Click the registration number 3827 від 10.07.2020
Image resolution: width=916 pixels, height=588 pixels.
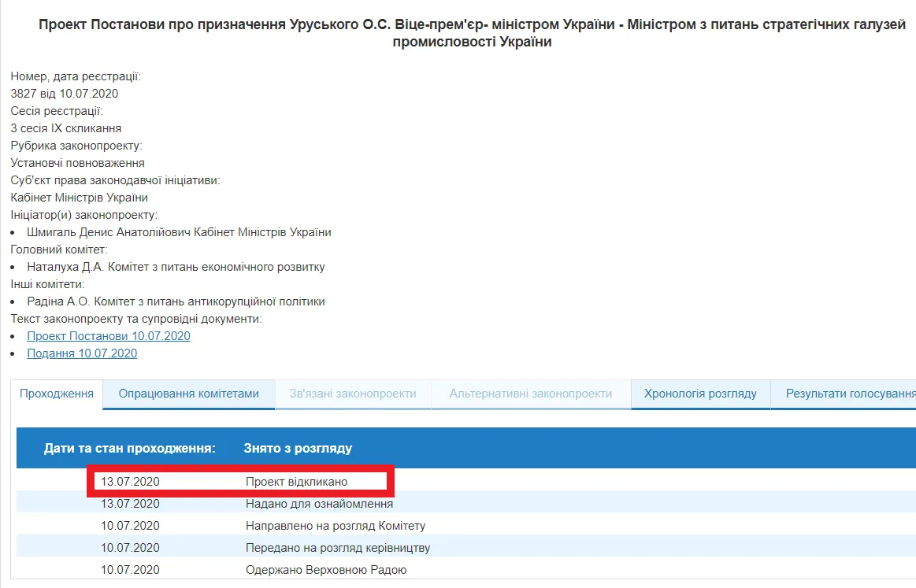pos(65,93)
